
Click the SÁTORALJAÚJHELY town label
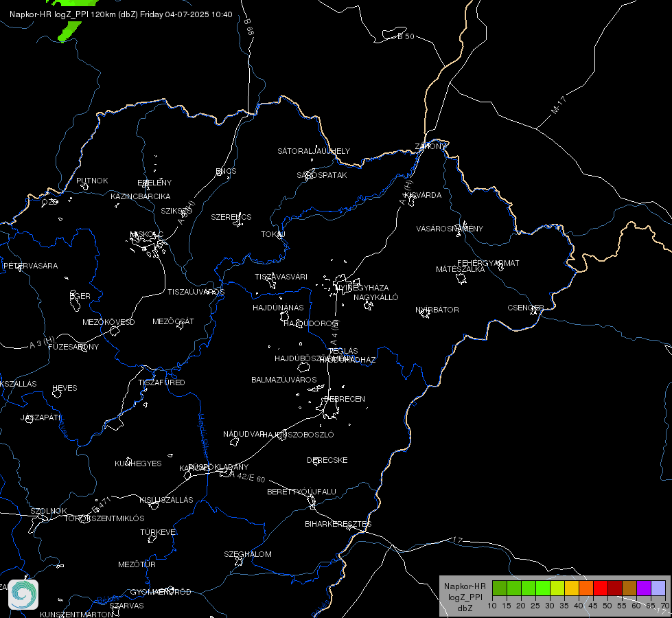click(314, 151)
